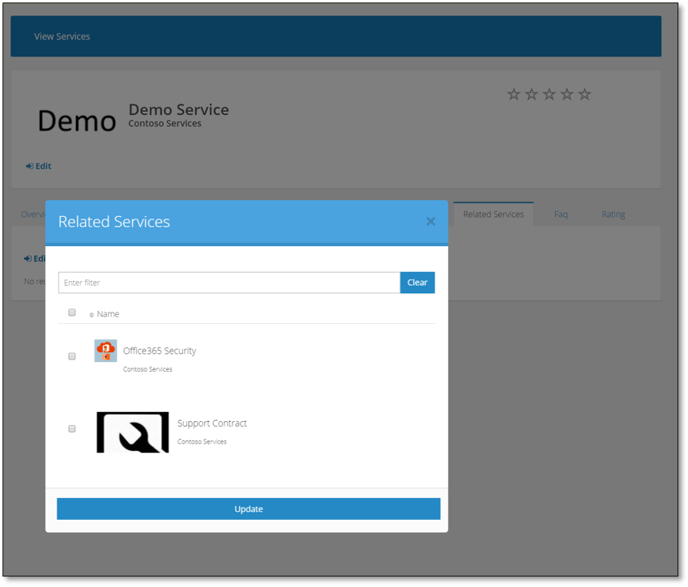Click Contoso Services under Office365 Security
This screenshot has height=587, width=688.
tap(147, 369)
